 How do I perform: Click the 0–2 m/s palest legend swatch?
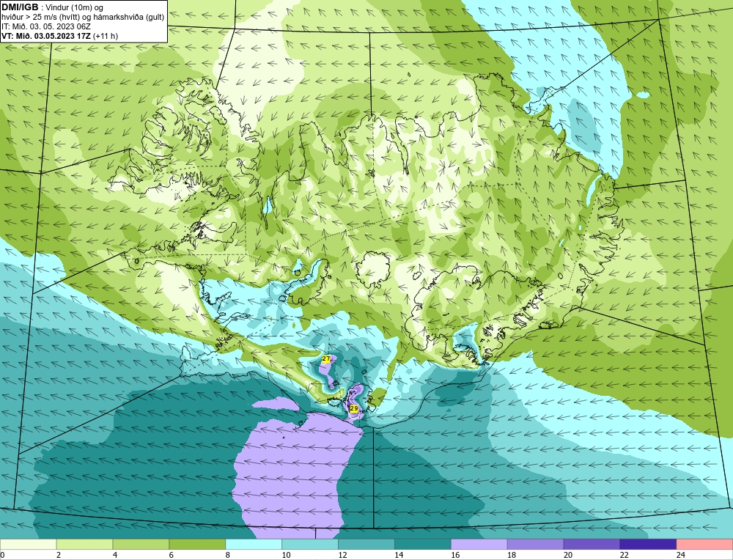29,545
